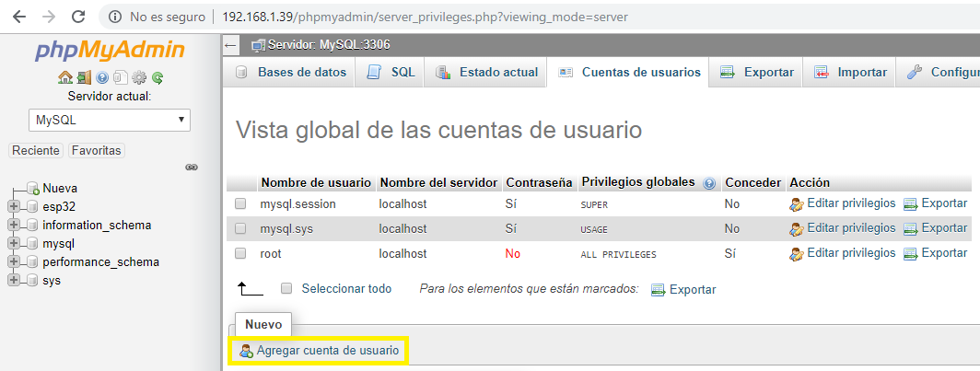980x371 pixels.
Task: Click the Nombre del servidor column header
Action: (x=438, y=183)
